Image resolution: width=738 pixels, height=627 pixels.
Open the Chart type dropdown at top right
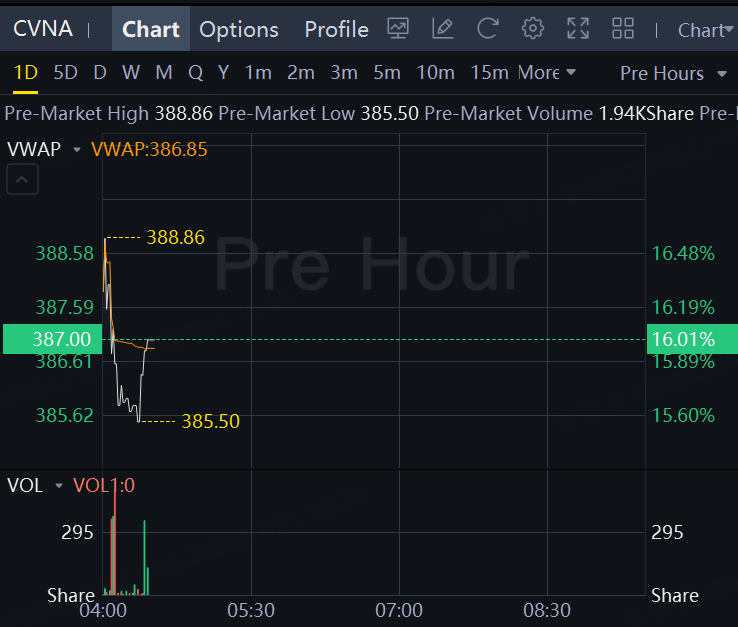pyautogui.click(x=705, y=30)
